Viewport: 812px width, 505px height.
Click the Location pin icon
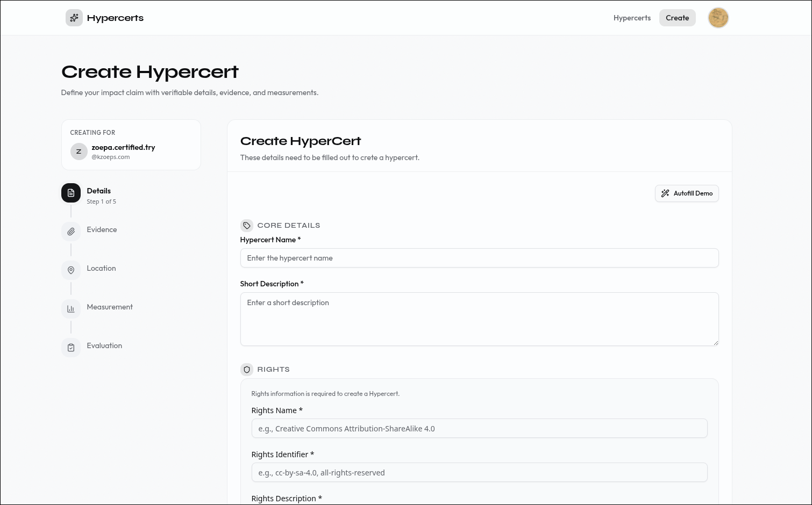coord(71,270)
